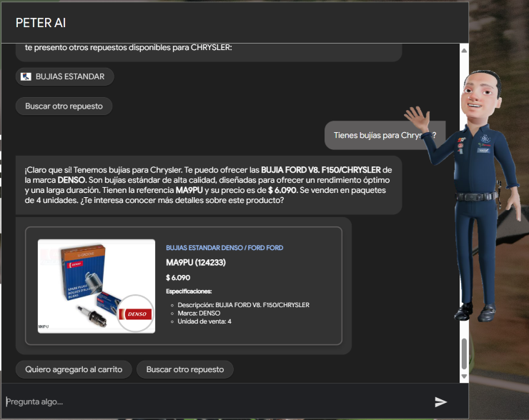
Task: Click the DENSO spark plug product image
Action: coord(97,286)
